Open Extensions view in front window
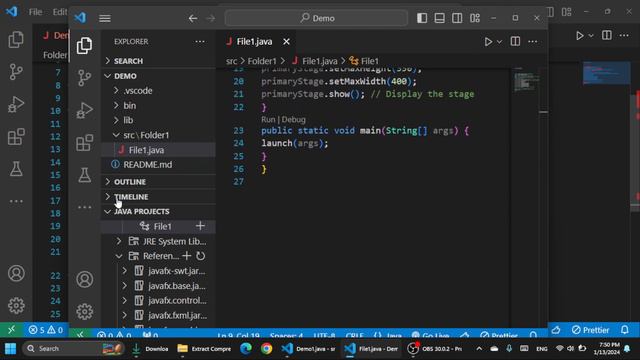The image size is (640, 360). tap(84, 143)
